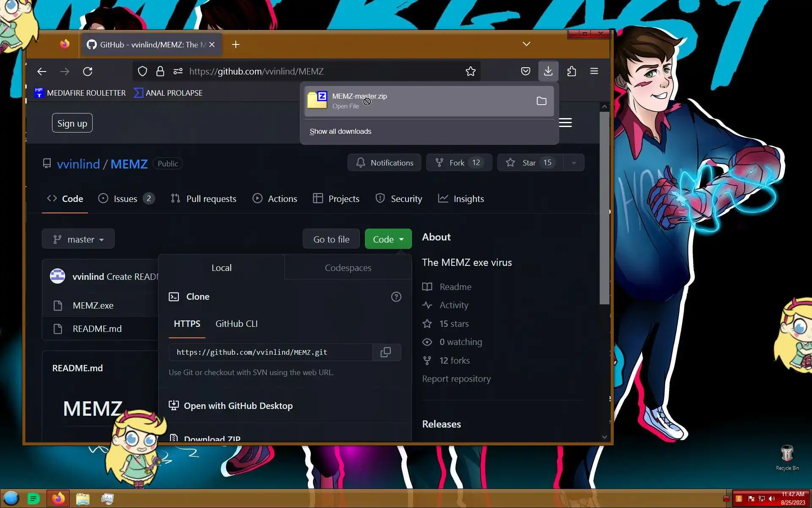Open the downloads folder icon for MEMZ-master.zip
The image size is (812, 508).
coord(541,101)
